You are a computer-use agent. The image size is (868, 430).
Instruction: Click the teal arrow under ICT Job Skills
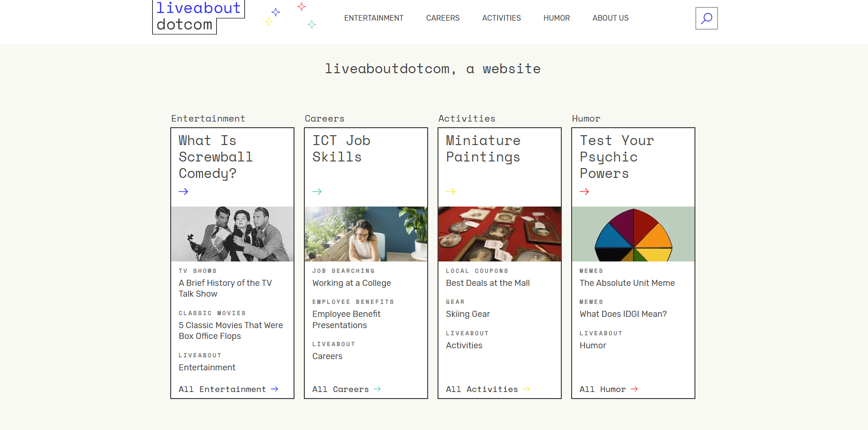[x=317, y=192]
